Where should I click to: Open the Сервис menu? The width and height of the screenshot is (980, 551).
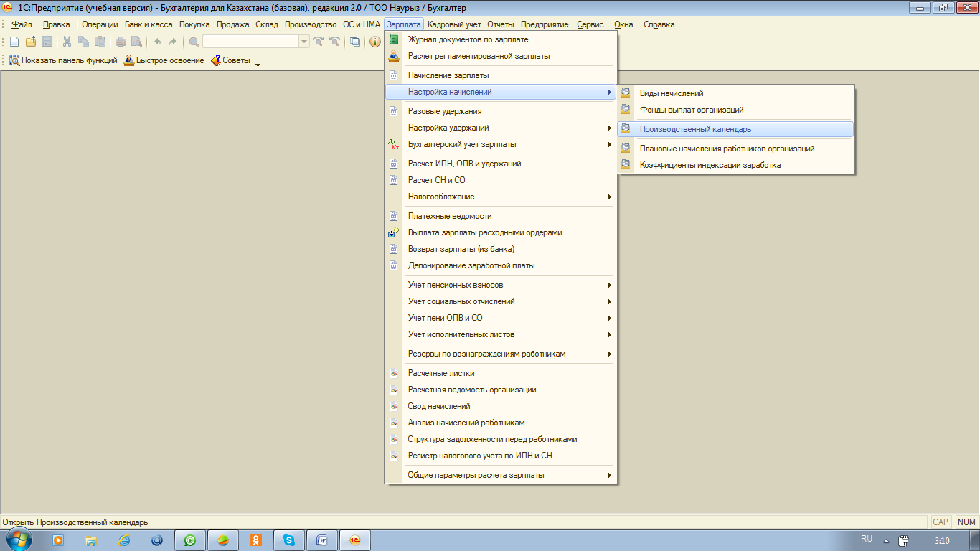click(590, 24)
